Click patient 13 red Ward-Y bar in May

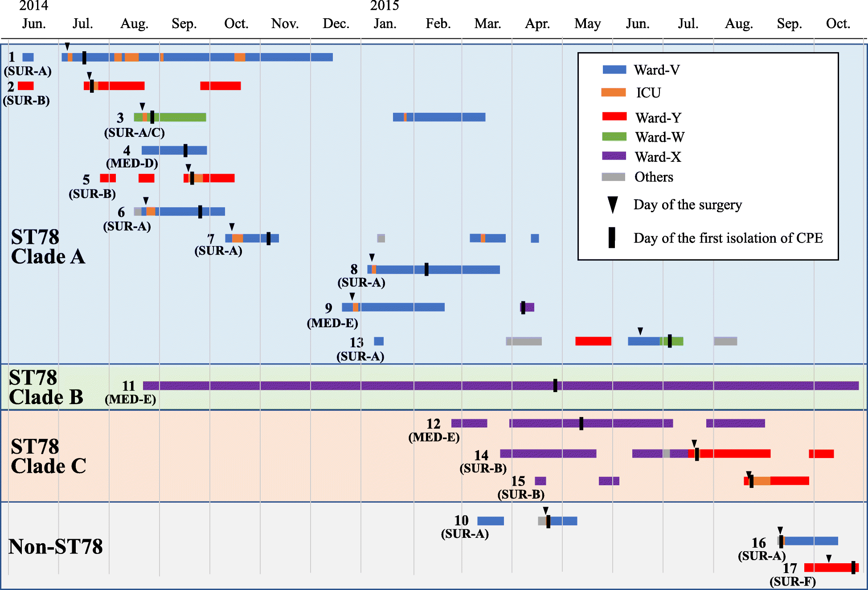(x=593, y=341)
